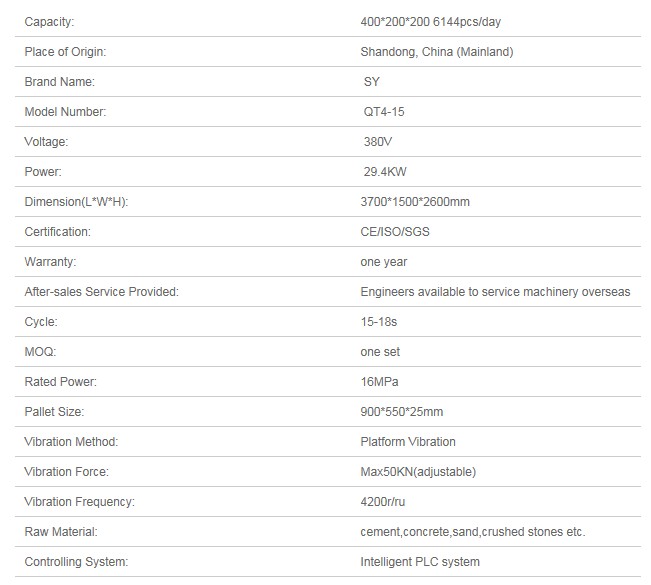Select the After-sales Service Provided label
Image resolution: width=651 pixels, height=585 pixels.
click(101, 291)
